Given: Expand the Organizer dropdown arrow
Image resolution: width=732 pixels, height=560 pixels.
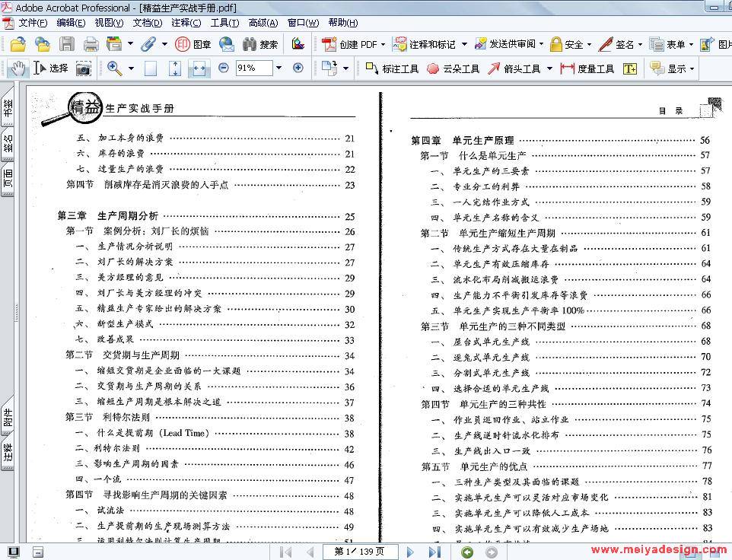Looking at the screenshot, I should tap(130, 44).
